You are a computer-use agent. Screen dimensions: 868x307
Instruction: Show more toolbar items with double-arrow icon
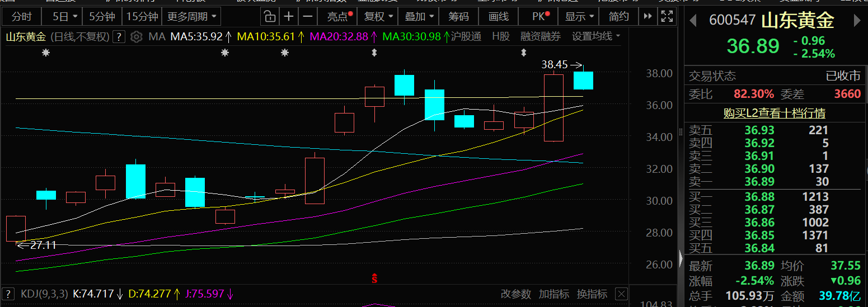648,16
